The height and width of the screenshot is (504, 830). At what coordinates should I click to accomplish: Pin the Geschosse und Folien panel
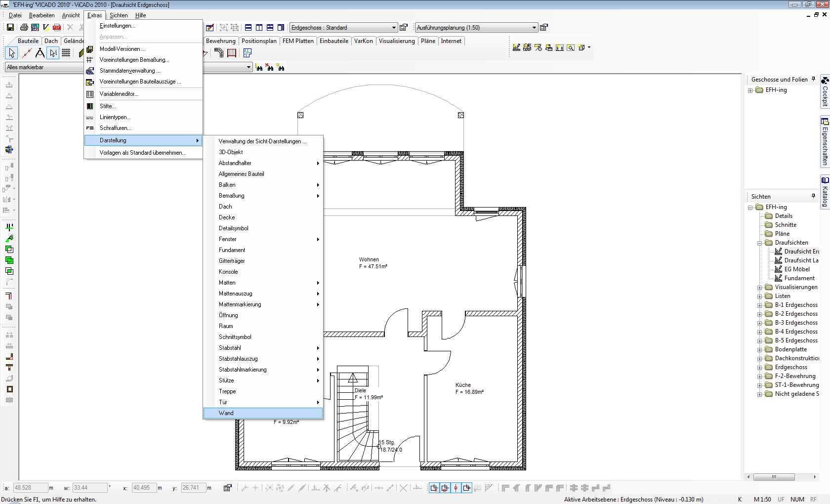(813, 79)
